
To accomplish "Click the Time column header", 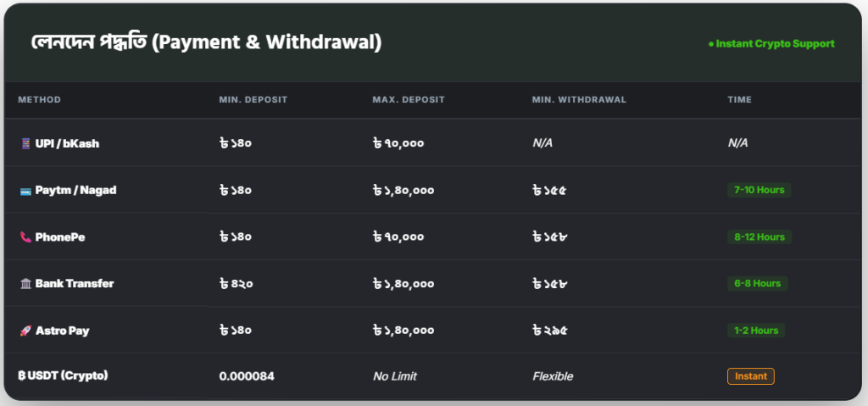I will click(739, 100).
